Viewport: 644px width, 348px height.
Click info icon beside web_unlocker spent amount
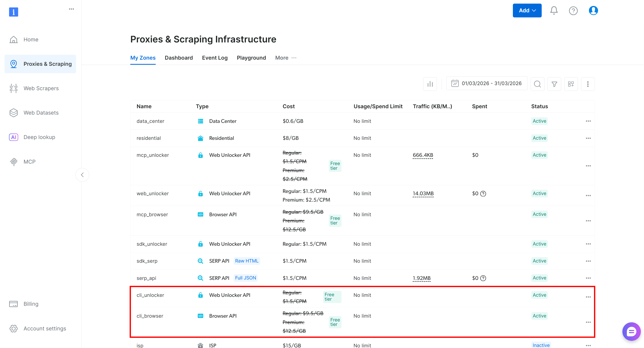pyautogui.click(x=483, y=194)
